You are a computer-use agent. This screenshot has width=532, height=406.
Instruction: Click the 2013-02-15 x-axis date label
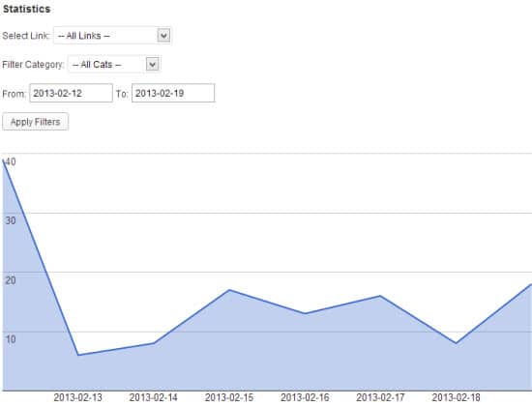click(229, 397)
